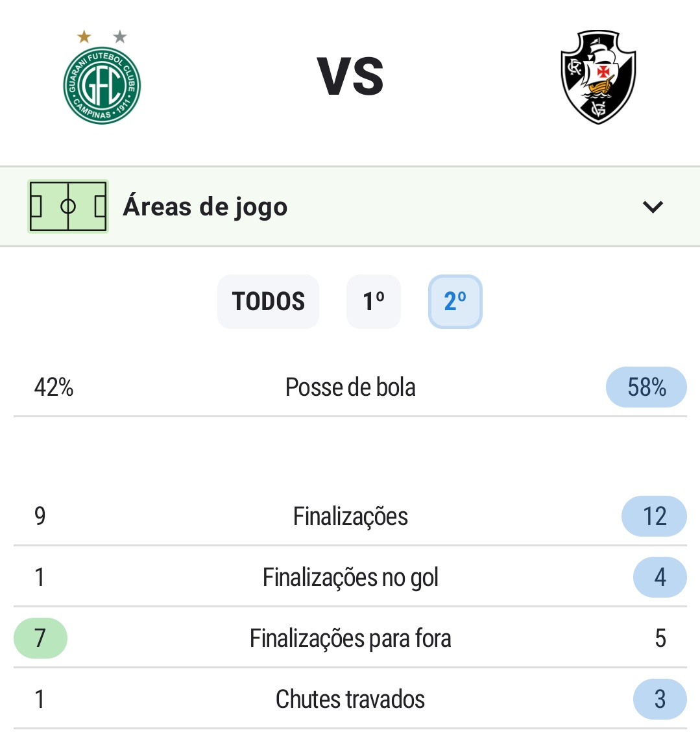Click the 42% possession value
This screenshot has width=700, height=754.
pyautogui.click(x=54, y=387)
